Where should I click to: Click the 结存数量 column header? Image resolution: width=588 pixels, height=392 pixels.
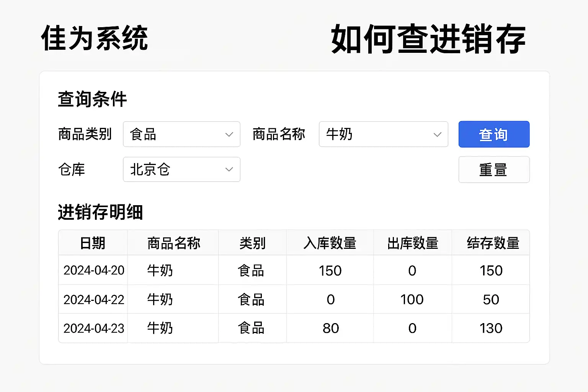(x=493, y=243)
